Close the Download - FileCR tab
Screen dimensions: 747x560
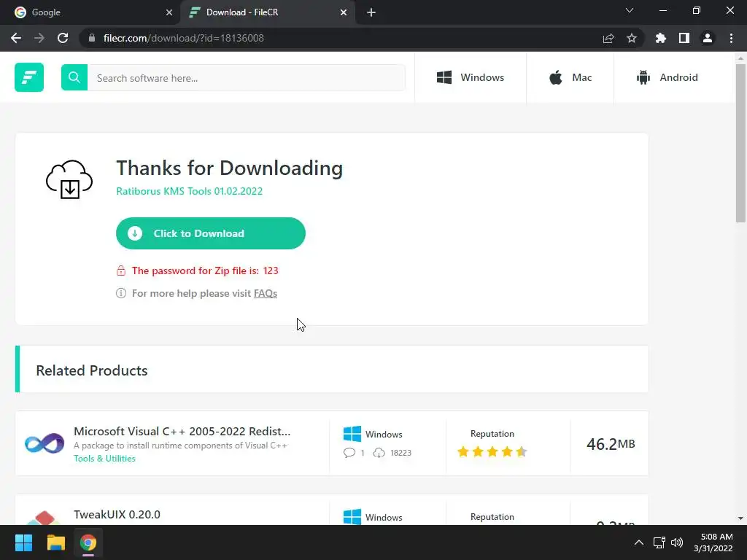coord(344,12)
